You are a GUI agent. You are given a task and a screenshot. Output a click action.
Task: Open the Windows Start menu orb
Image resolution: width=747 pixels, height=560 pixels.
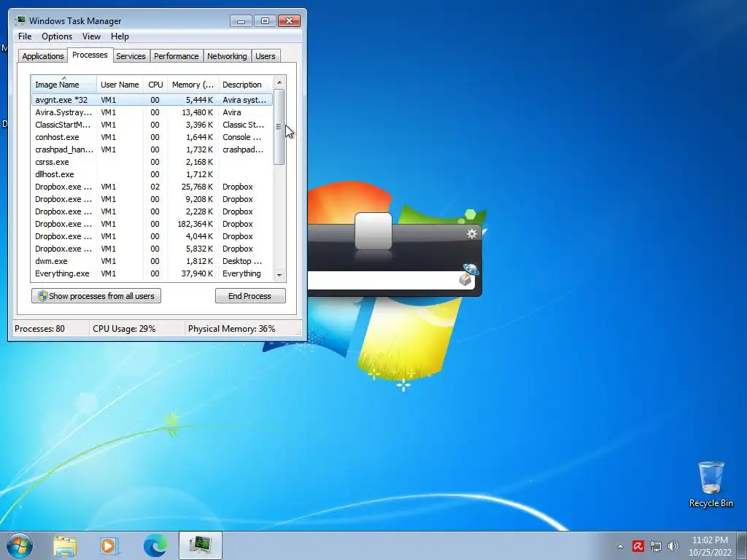(x=20, y=545)
